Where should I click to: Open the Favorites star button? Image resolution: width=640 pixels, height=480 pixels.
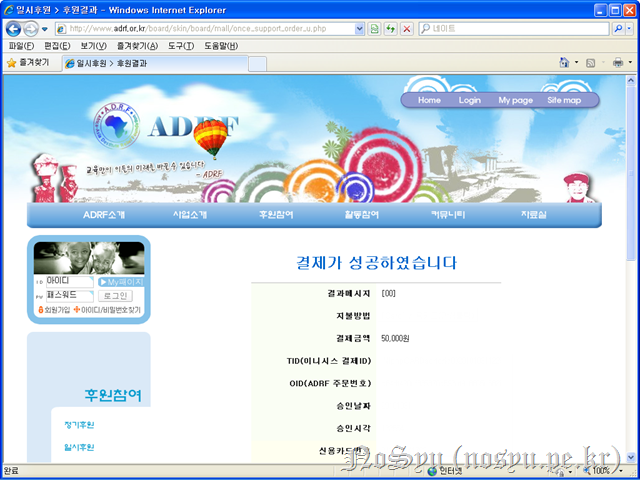[30, 63]
